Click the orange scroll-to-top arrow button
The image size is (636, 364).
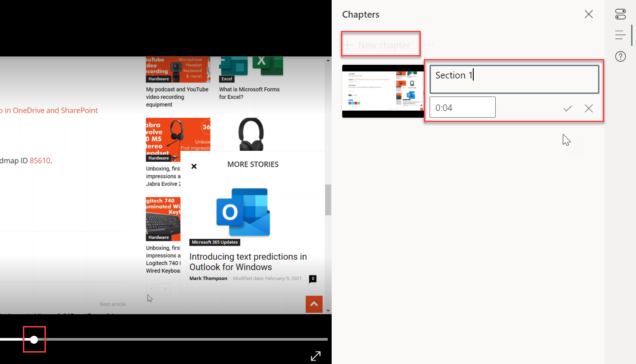[314, 304]
